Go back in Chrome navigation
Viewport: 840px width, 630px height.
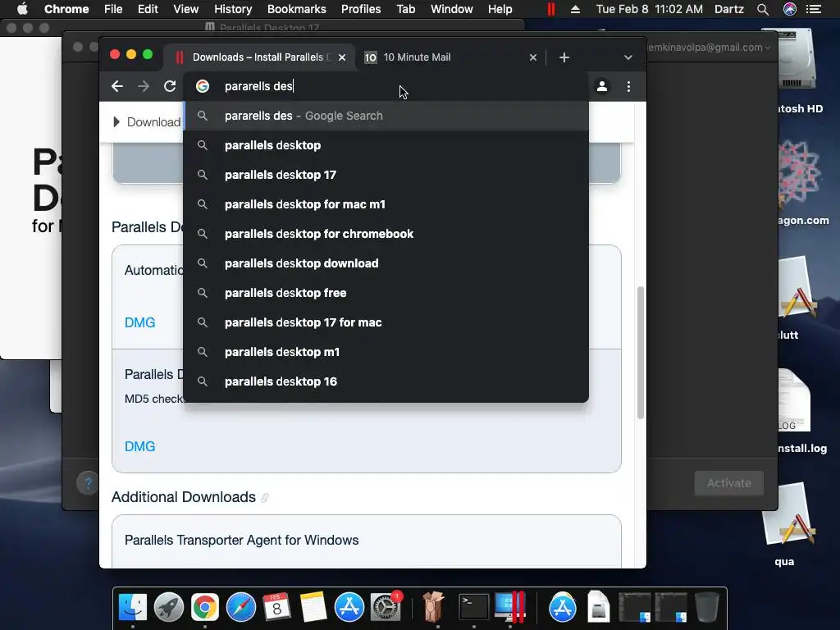pyautogui.click(x=116, y=86)
